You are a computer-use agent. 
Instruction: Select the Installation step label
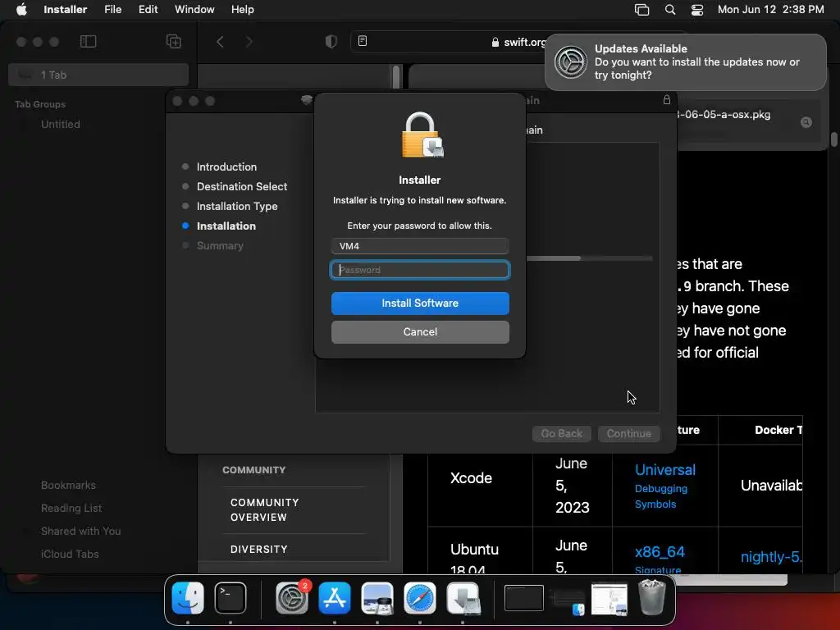click(226, 226)
